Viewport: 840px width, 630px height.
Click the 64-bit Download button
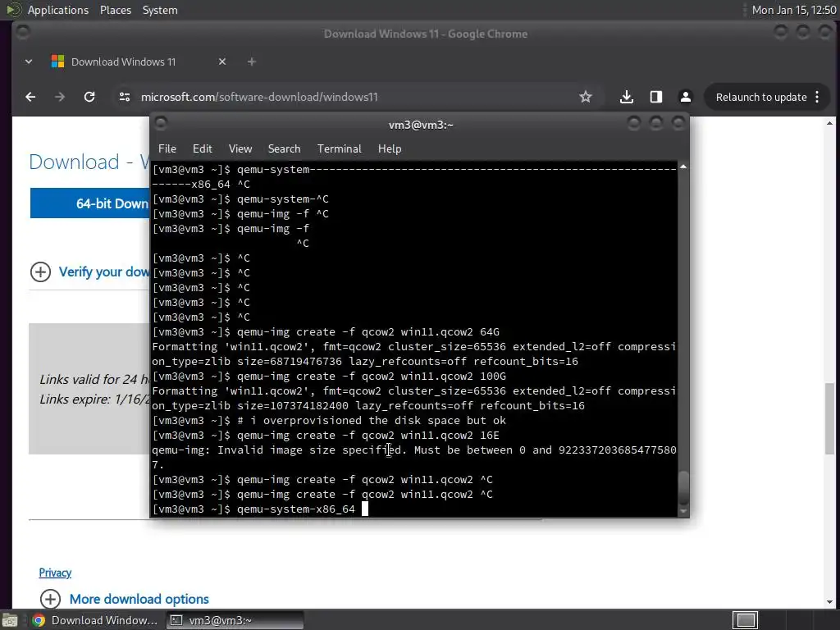coord(89,203)
